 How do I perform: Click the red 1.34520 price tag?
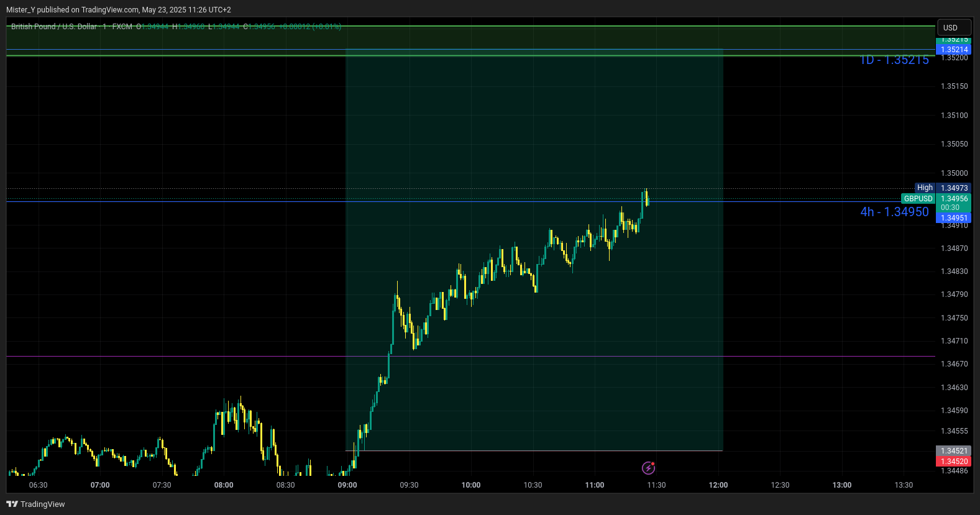click(954, 462)
